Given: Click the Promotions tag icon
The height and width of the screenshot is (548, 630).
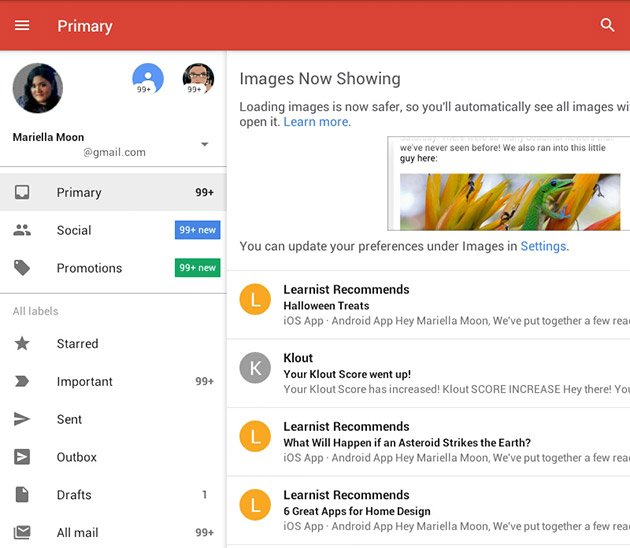Looking at the screenshot, I should click(22, 268).
